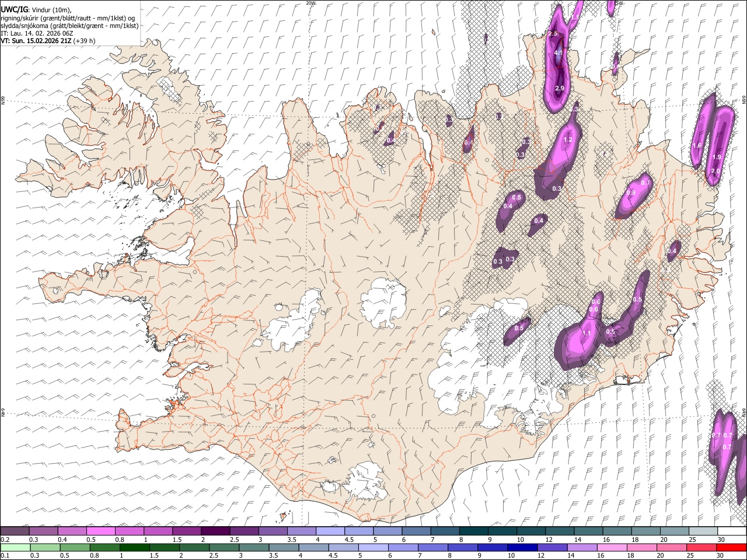Click the 2.0 value off the east coast
Screen dimensions: 747x560
[715, 170]
